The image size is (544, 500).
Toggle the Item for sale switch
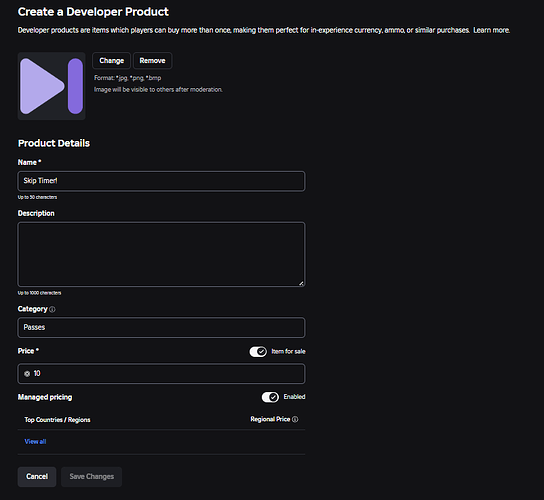click(258, 351)
